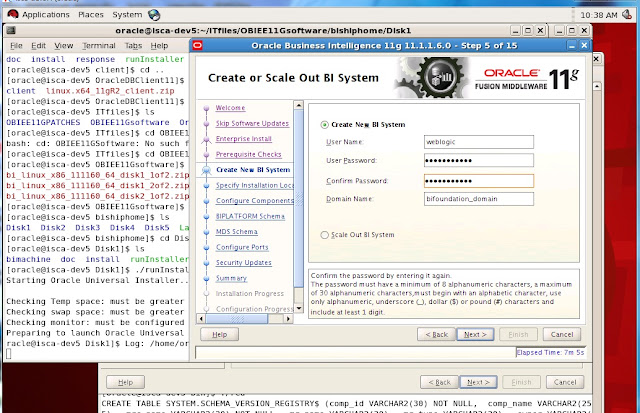Click the Specify Installation Location link
The width and height of the screenshot is (640, 413).
coord(255,185)
